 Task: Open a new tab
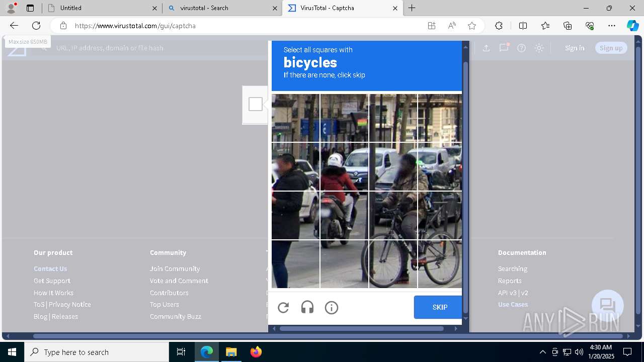412,8
